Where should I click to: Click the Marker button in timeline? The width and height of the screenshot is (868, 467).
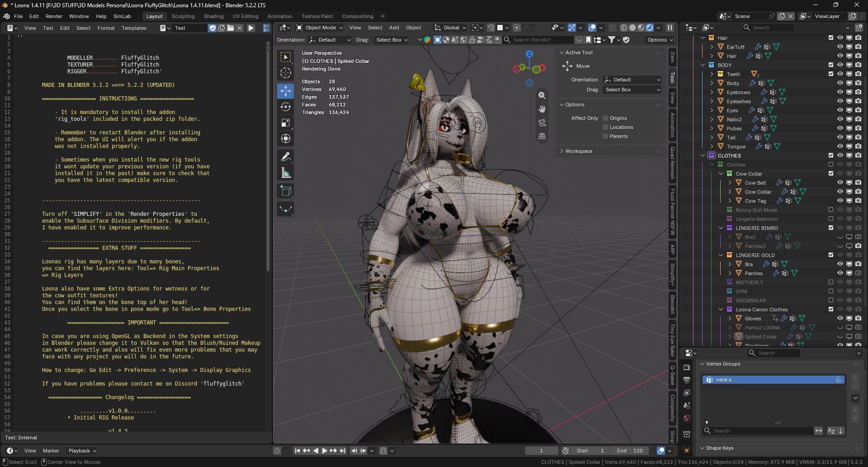coord(51,451)
